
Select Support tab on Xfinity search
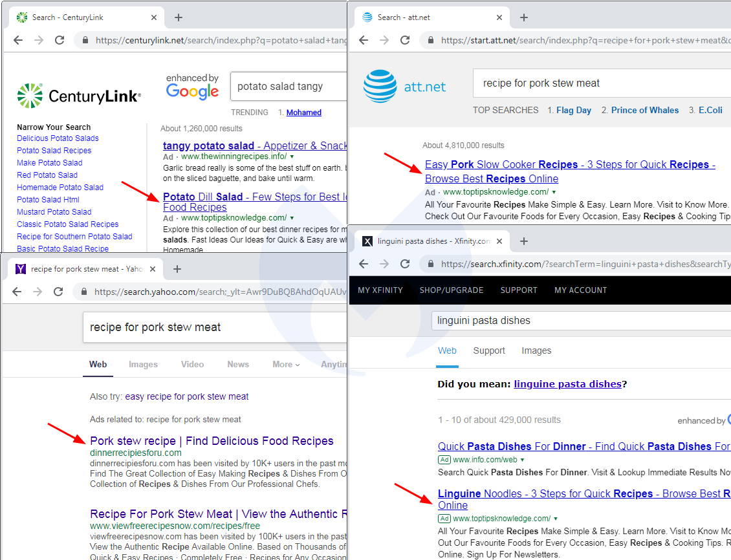(x=488, y=350)
